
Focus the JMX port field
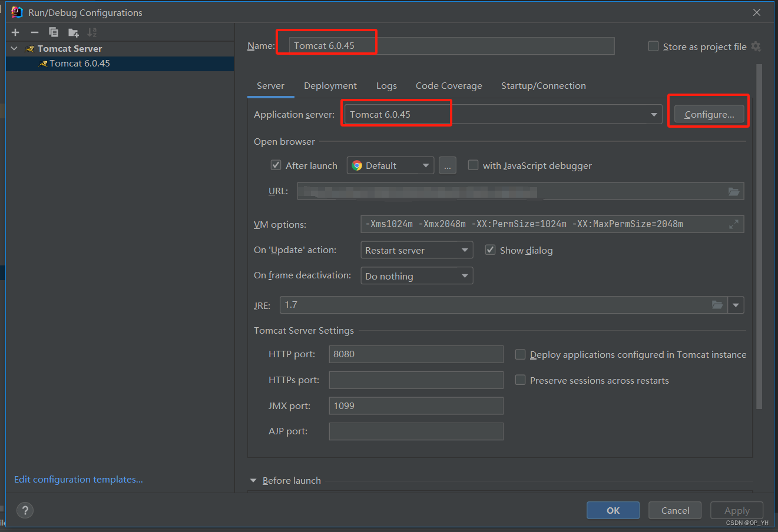click(x=416, y=405)
